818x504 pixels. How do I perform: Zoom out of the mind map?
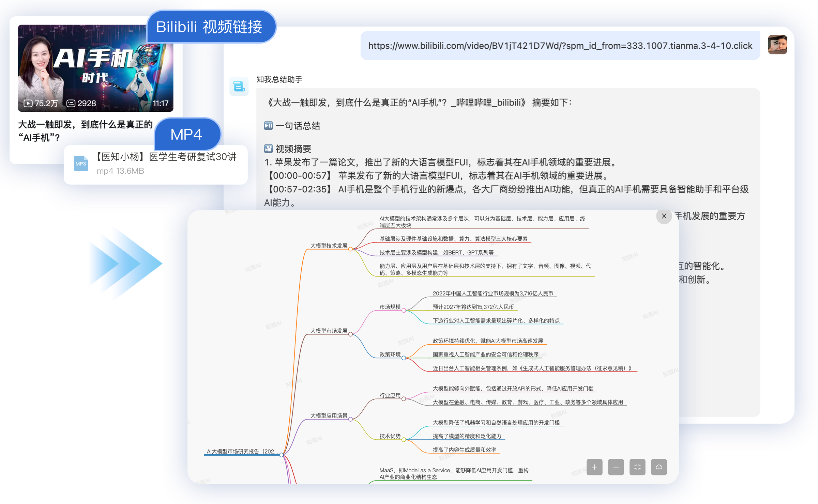(x=616, y=467)
